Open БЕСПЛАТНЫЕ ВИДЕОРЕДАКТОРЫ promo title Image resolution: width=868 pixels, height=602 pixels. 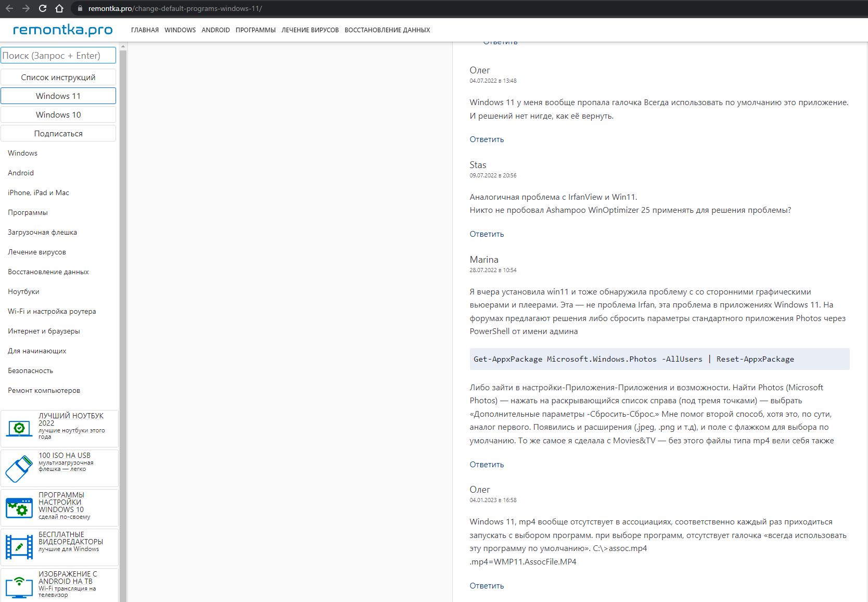pos(71,538)
